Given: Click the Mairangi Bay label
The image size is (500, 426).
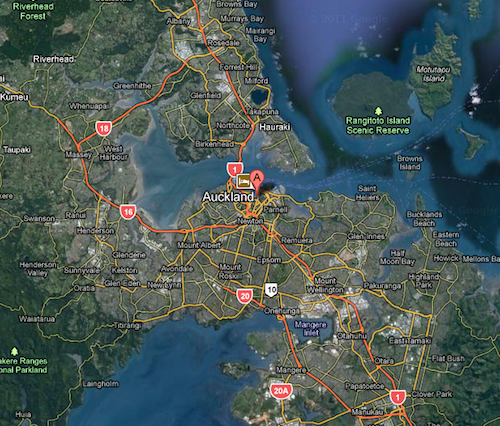Looking at the screenshot, I should 260,35.
